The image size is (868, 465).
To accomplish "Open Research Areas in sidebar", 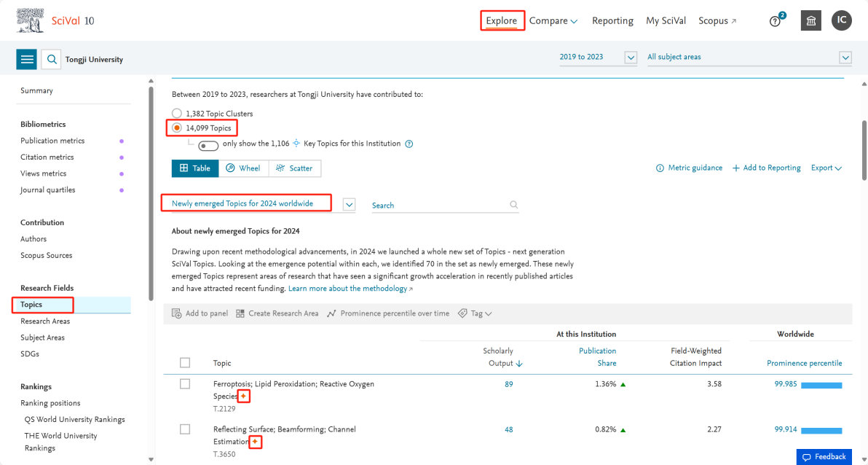I will coord(45,321).
